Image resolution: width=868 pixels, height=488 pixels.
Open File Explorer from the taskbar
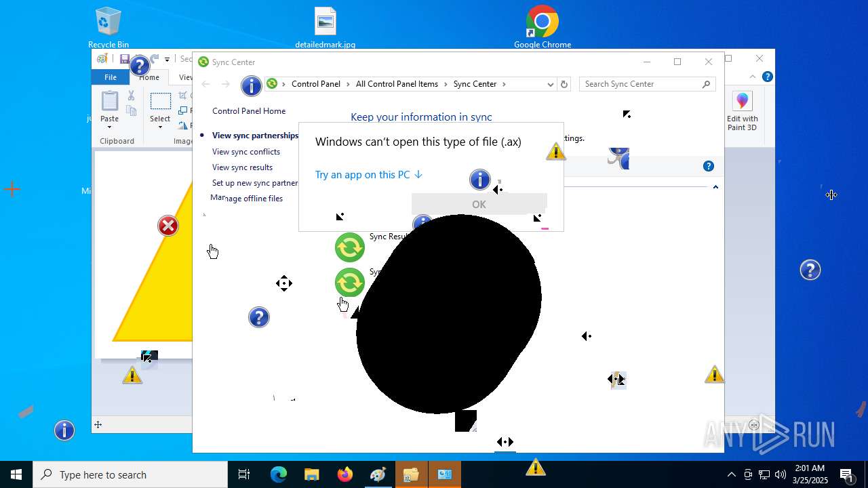311,474
